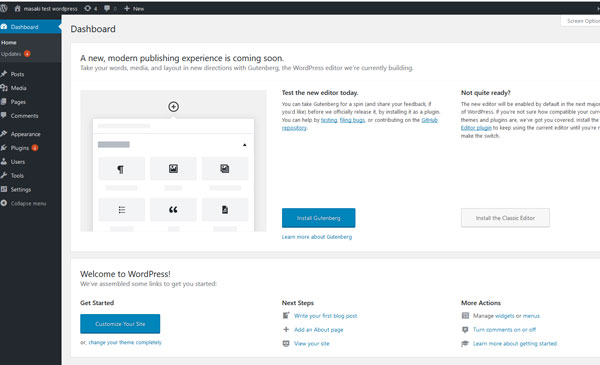Open the Media library menu

pyautogui.click(x=30, y=88)
